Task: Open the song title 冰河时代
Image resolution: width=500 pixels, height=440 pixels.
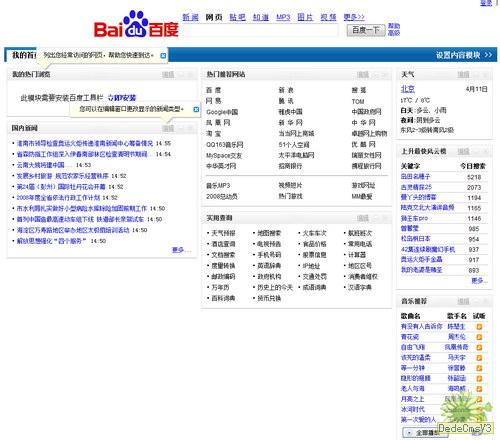Action: pyautogui.click(x=412, y=409)
